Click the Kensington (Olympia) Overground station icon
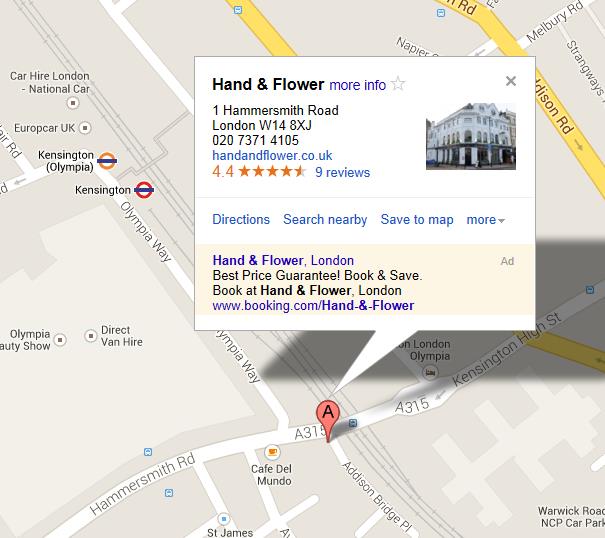The width and height of the screenshot is (605, 538). point(107,161)
